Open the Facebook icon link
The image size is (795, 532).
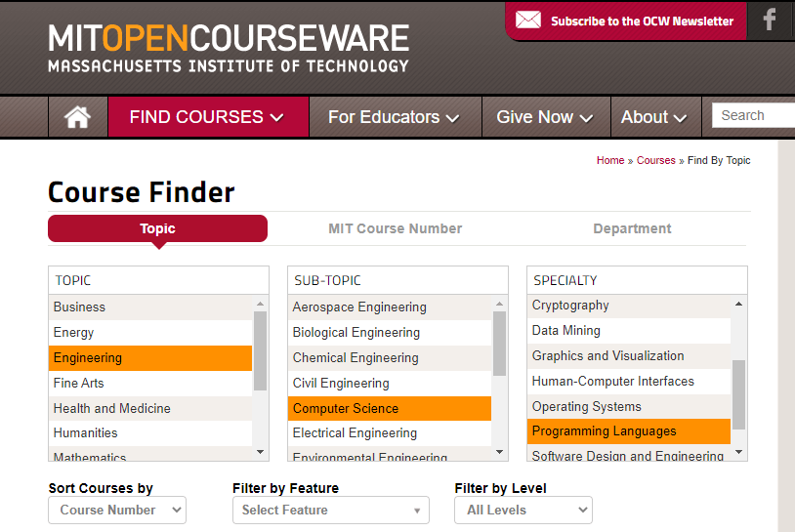point(770,20)
